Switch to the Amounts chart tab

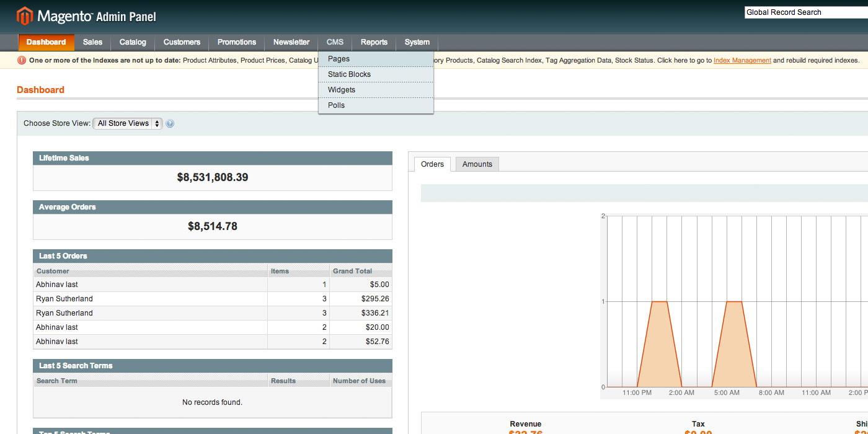477,164
